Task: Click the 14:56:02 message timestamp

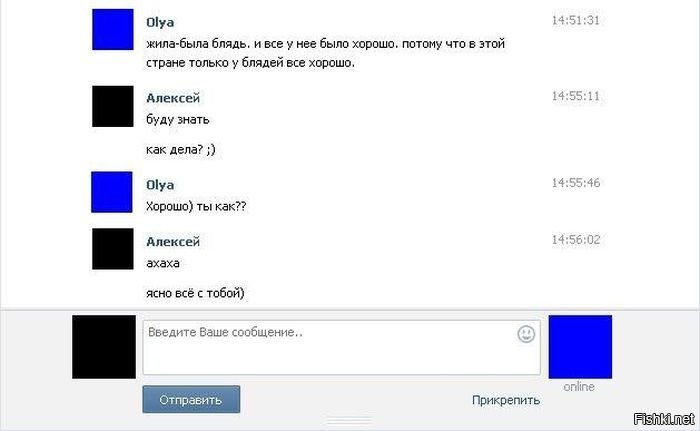Action: (575, 240)
